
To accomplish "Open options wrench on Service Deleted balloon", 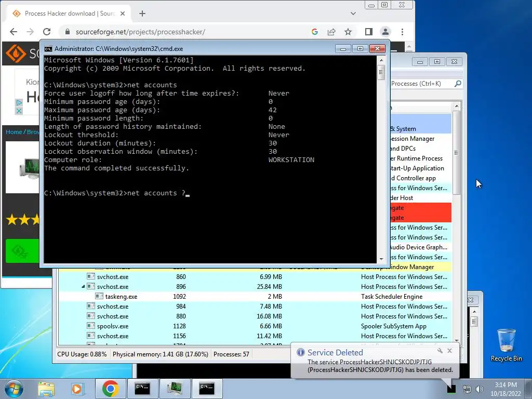I will [440, 351].
